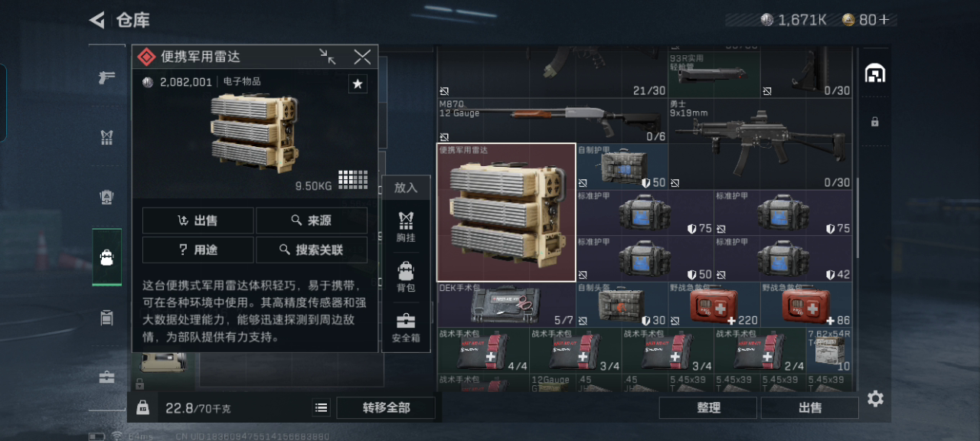Viewport: 980px width, 441px height.
Task: Open the locked stash tab with padlock
Action: [x=875, y=122]
